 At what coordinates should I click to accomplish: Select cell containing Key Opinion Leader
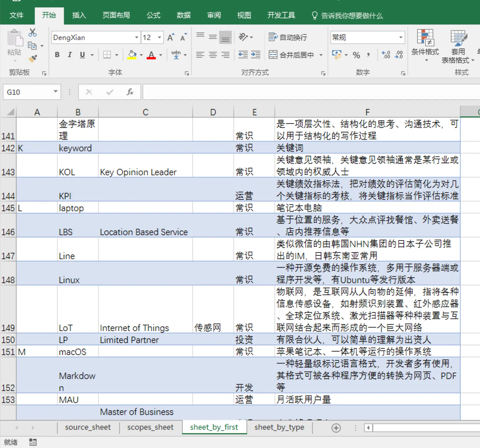pos(146,166)
